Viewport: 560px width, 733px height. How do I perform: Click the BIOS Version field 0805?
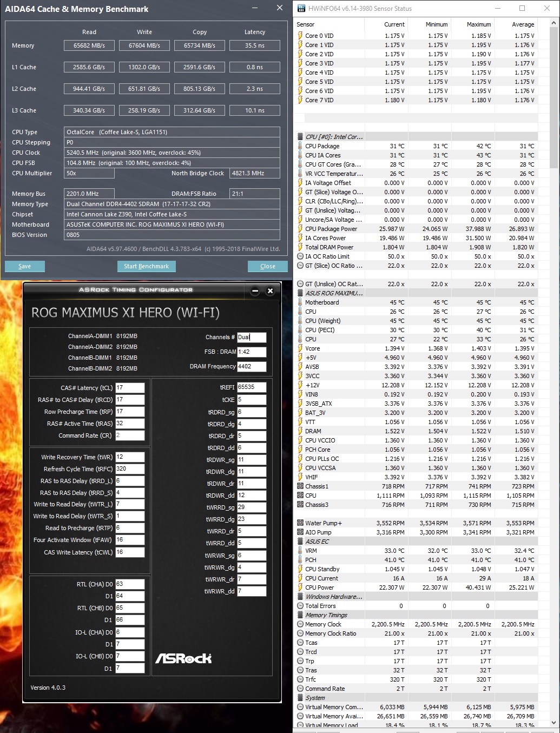[172, 235]
